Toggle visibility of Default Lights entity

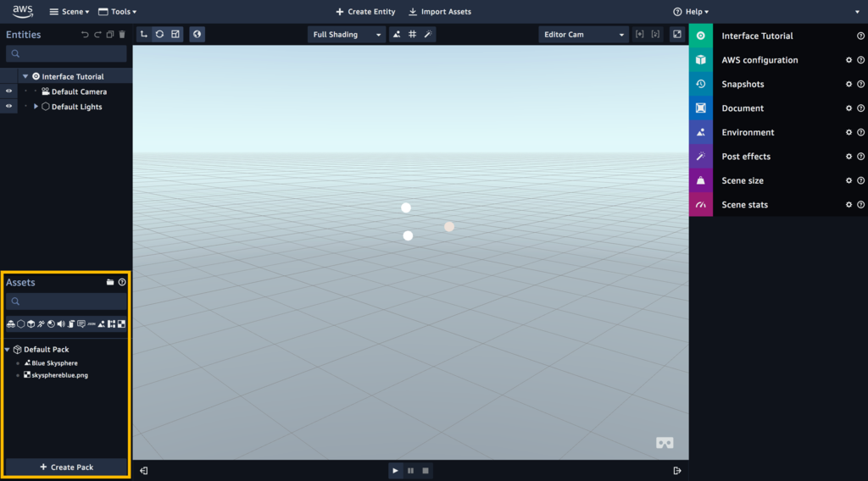(x=8, y=106)
